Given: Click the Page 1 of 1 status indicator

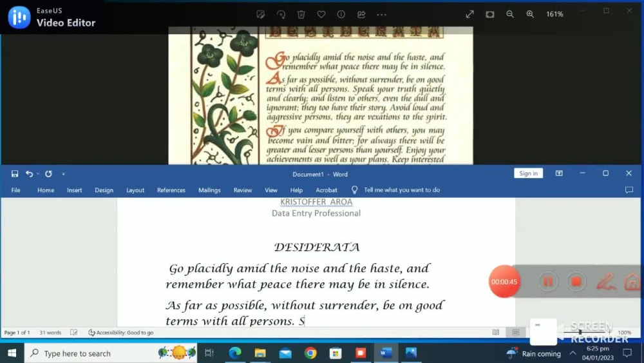Looking at the screenshot, I should click(x=17, y=333).
